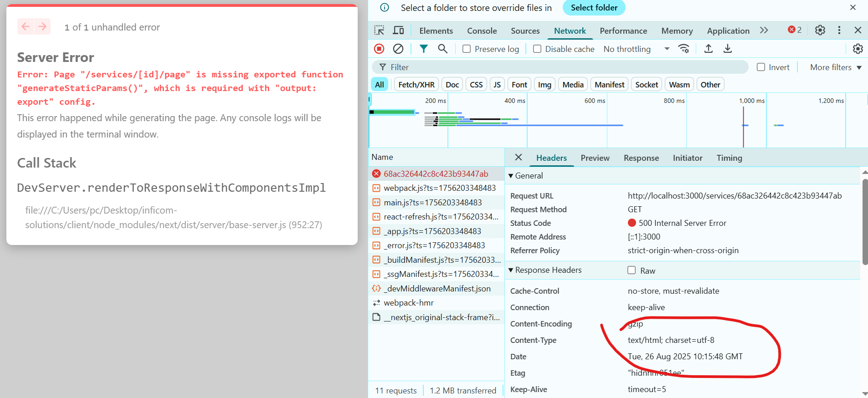The height and width of the screenshot is (398, 868).
Task: Open the Response tab
Action: [641, 158]
